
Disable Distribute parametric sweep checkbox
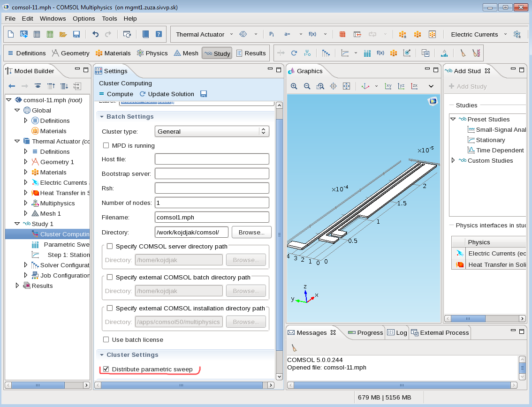[x=106, y=369]
